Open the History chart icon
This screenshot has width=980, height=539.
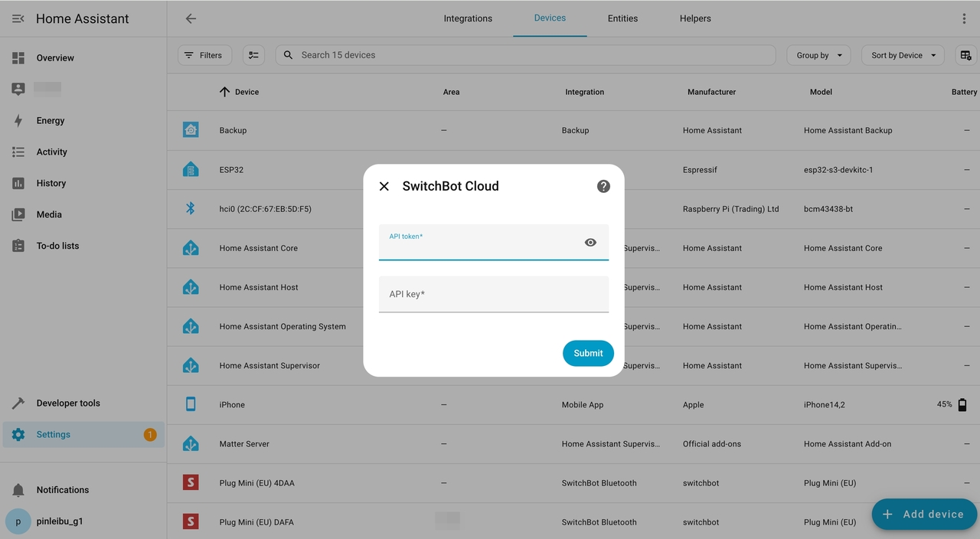18,183
